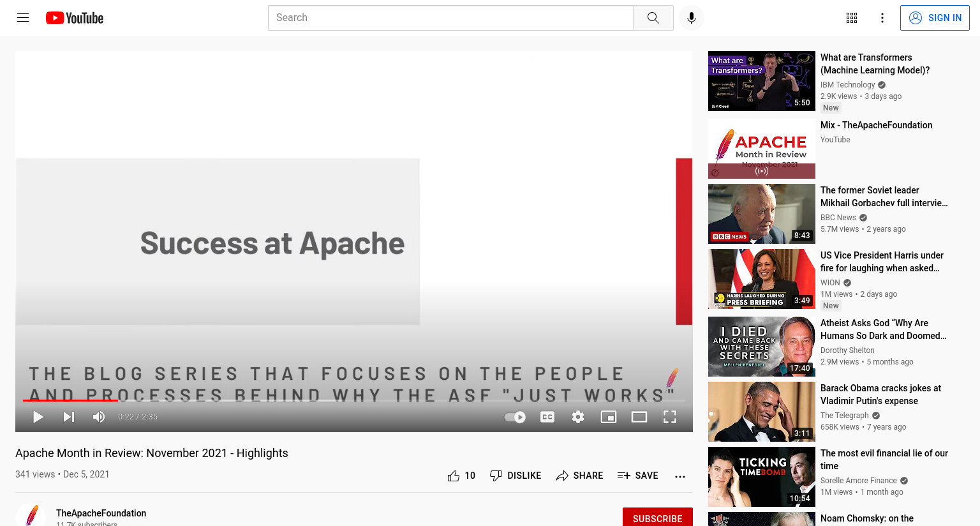980x526 pixels.
Task: Open the SHARE dialog
Action: pos(579,476)
